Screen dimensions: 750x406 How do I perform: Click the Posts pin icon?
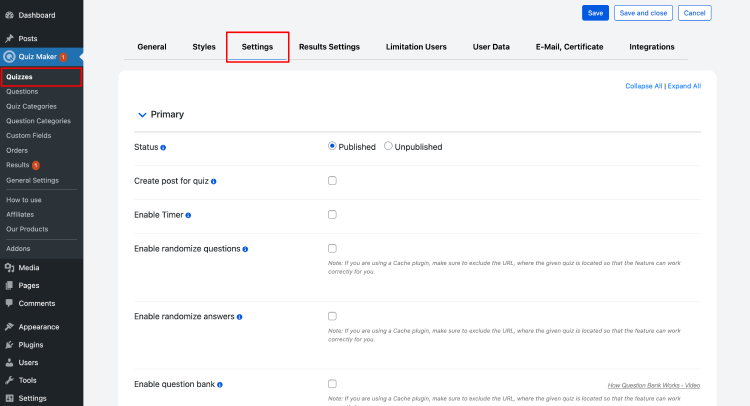tap(9, 38)
